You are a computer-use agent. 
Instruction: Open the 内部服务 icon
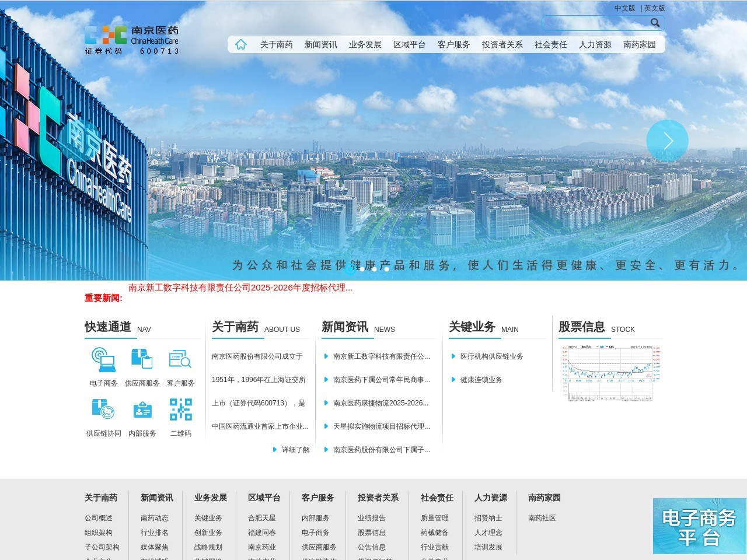click(142, 409)
